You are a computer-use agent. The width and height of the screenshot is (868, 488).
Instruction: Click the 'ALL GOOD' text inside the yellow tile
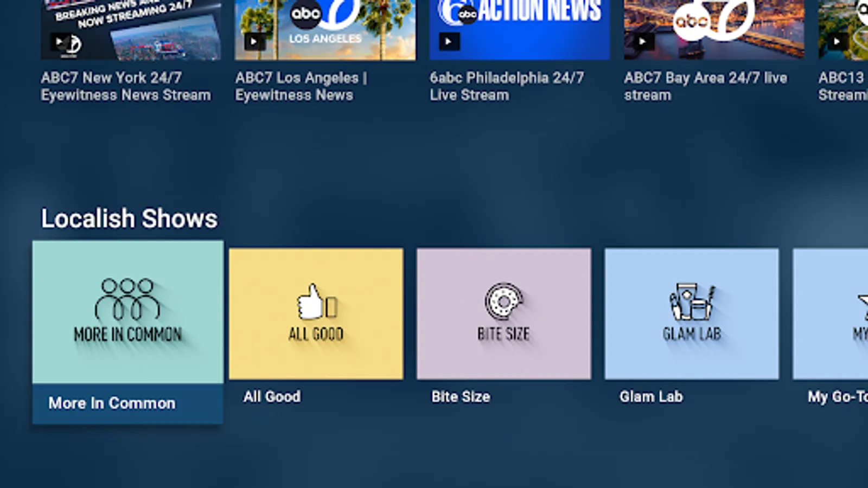click(x=316, y=334)
